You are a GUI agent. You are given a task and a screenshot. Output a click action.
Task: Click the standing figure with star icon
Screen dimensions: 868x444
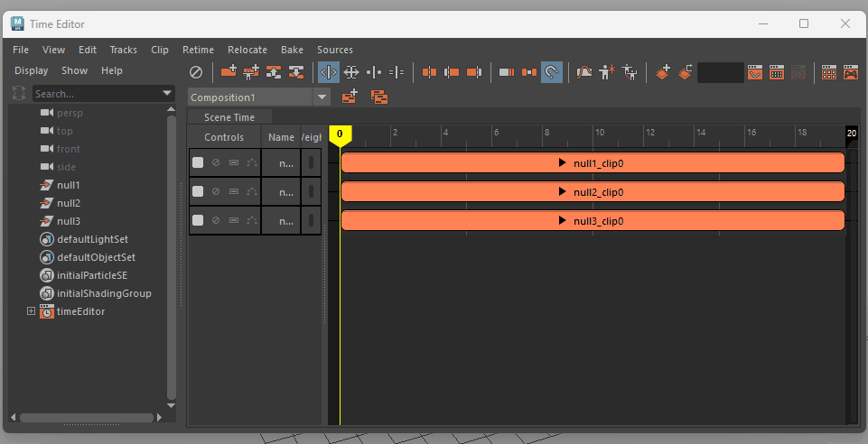(x=607, y=72)
